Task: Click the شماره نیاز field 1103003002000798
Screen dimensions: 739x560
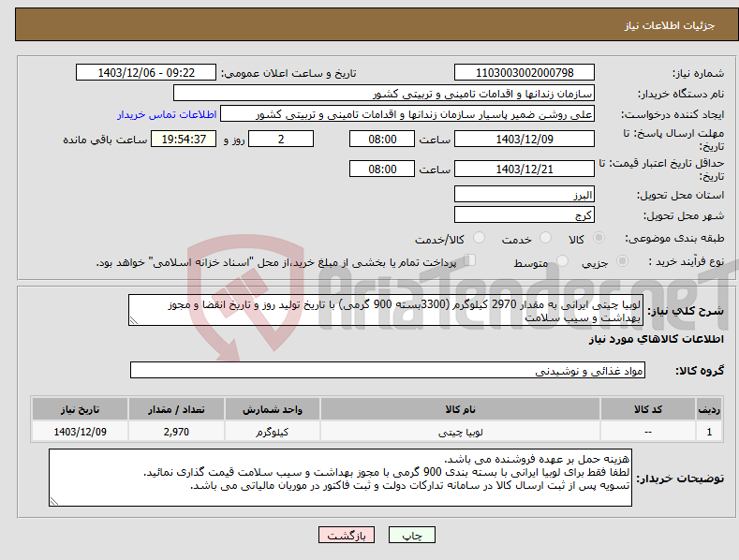Action: pos(525,73)
